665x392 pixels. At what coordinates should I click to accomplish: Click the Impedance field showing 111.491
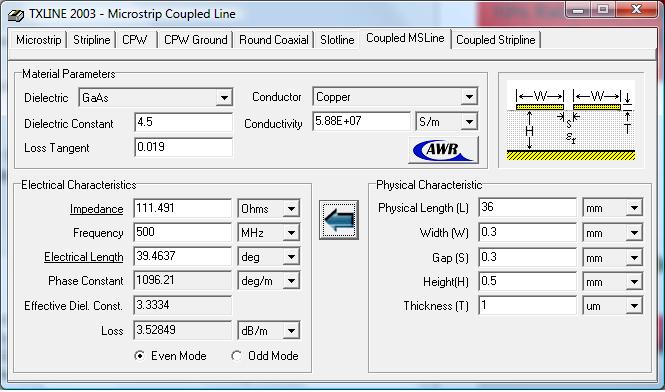(182, 208)
